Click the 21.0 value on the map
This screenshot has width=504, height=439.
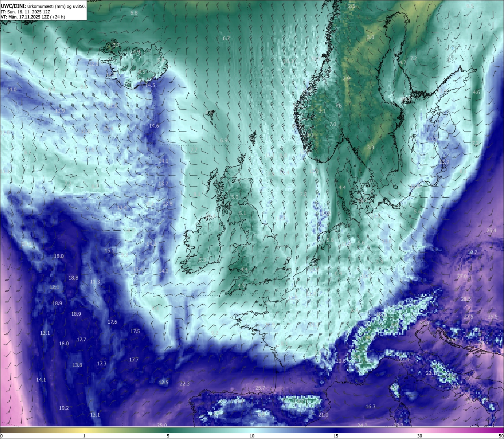[323, 415]
